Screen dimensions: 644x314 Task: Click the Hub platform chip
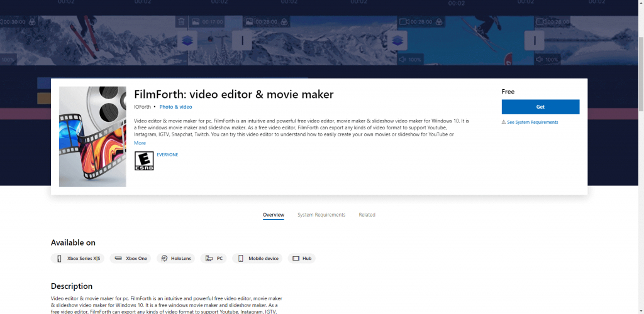pyautogui.click(x=302, y=258)
